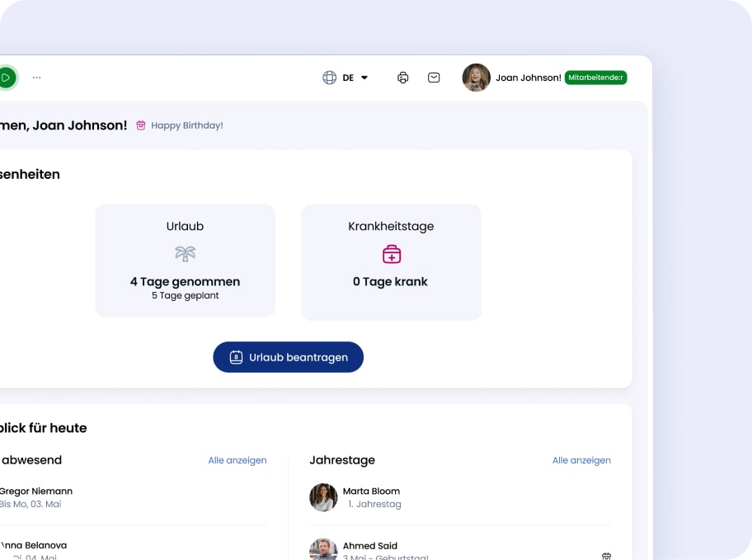Open the Krankheitstage summary card
The image size is (752, 560).
[x=391, y=262]
